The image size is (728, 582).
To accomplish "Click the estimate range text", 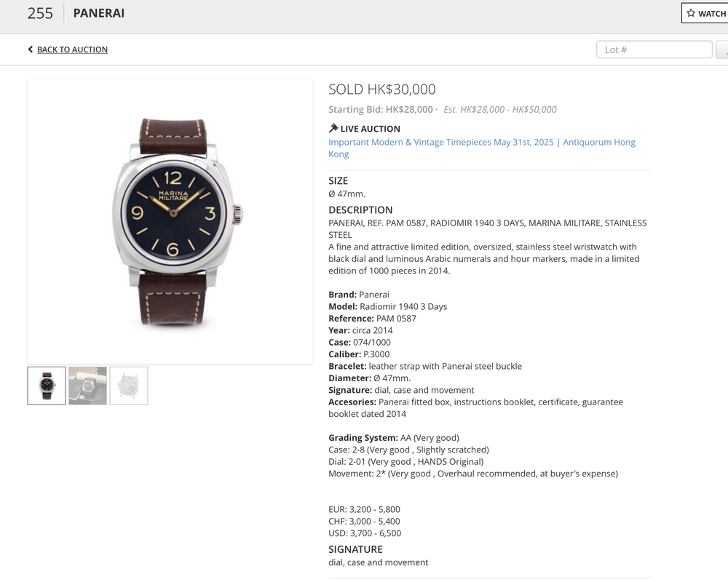I will [500, 110].
